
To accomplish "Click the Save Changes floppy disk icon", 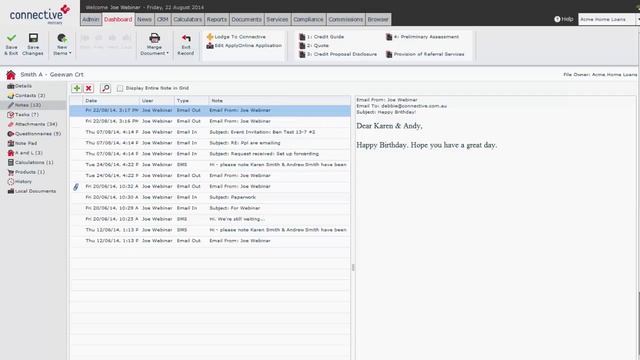I will (x=33, y=38).
